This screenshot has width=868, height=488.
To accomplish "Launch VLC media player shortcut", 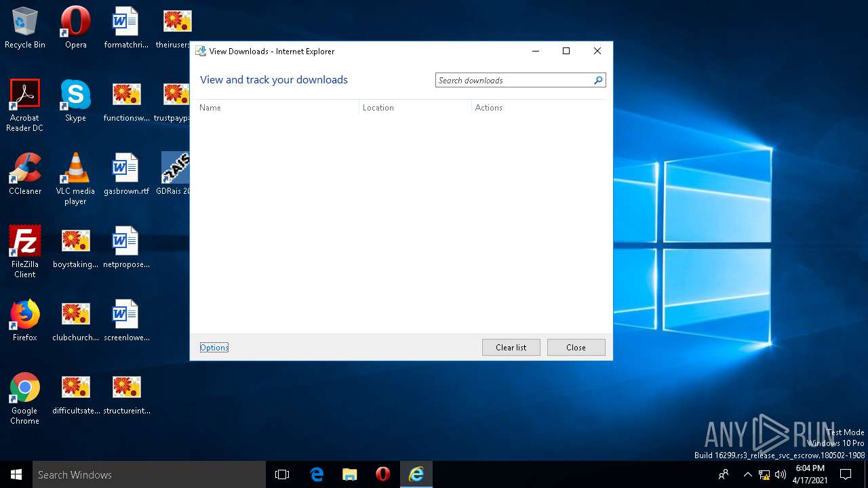I will 75,179.
